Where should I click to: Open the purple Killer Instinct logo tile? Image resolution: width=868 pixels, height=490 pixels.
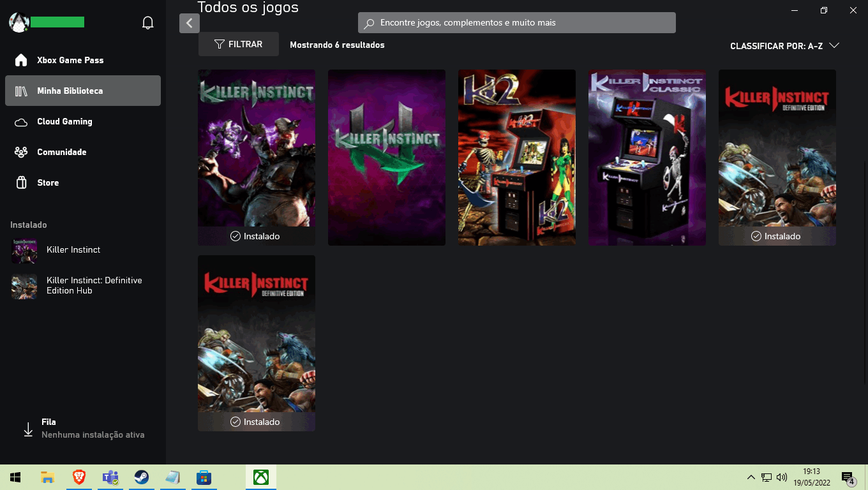pos(387,158)
